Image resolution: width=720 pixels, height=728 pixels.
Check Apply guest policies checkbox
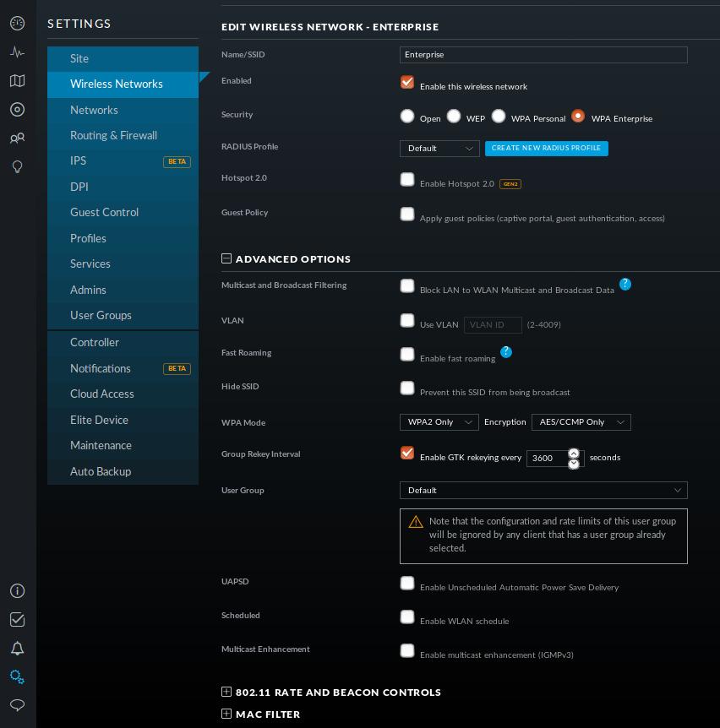point(407,214)
